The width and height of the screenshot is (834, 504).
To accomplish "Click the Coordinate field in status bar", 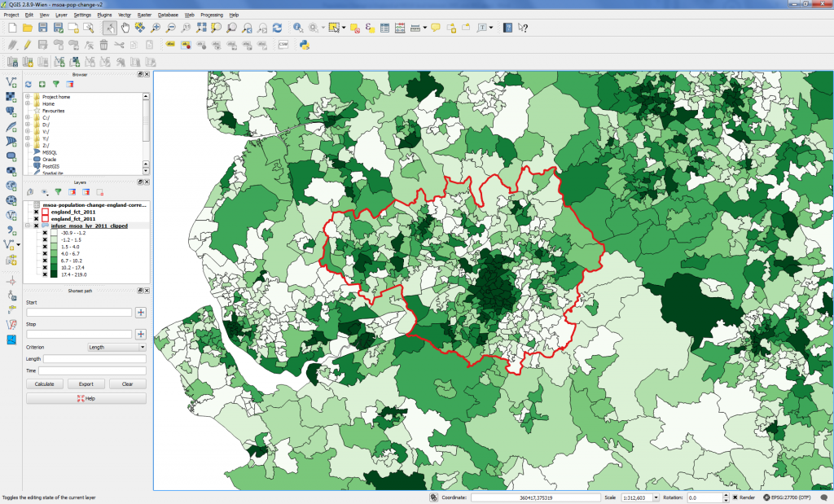I will tap(536, 497).
